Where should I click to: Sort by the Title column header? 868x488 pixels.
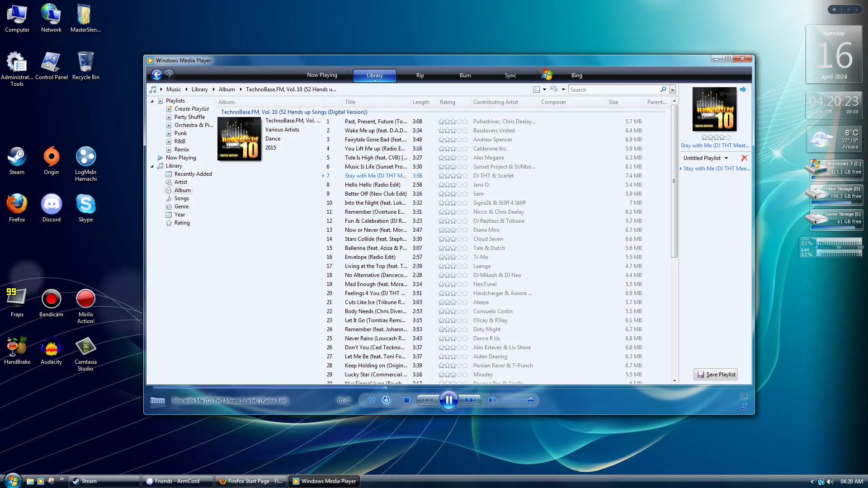point(376,102)
